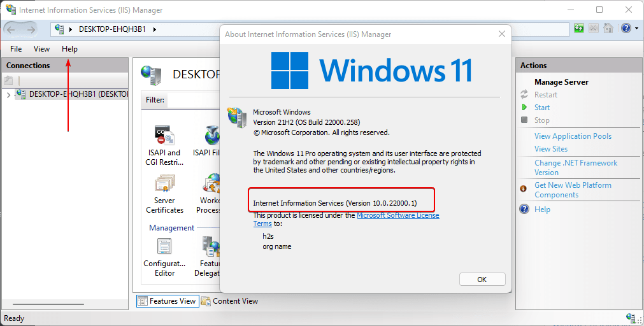Click the Help link in Actions pane
Viewport: 644px width, 326px height.
tap(542, 209)
